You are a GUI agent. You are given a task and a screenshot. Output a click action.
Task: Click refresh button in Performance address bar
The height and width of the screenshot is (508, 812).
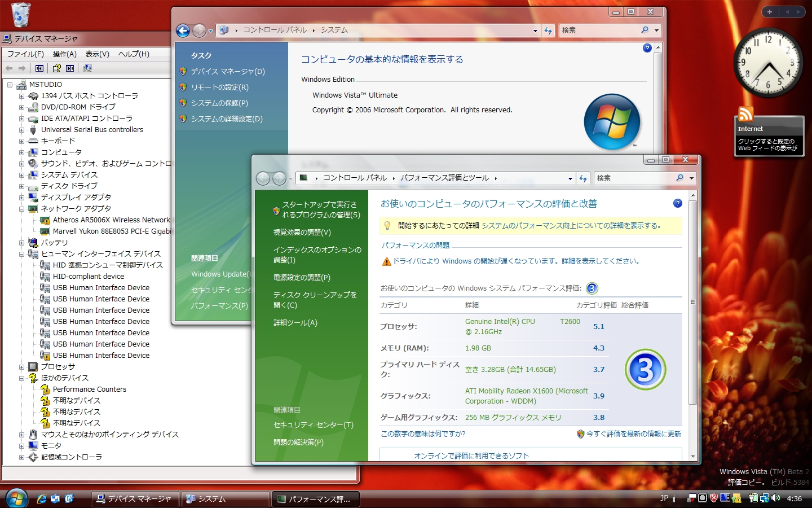pos(583,178)
